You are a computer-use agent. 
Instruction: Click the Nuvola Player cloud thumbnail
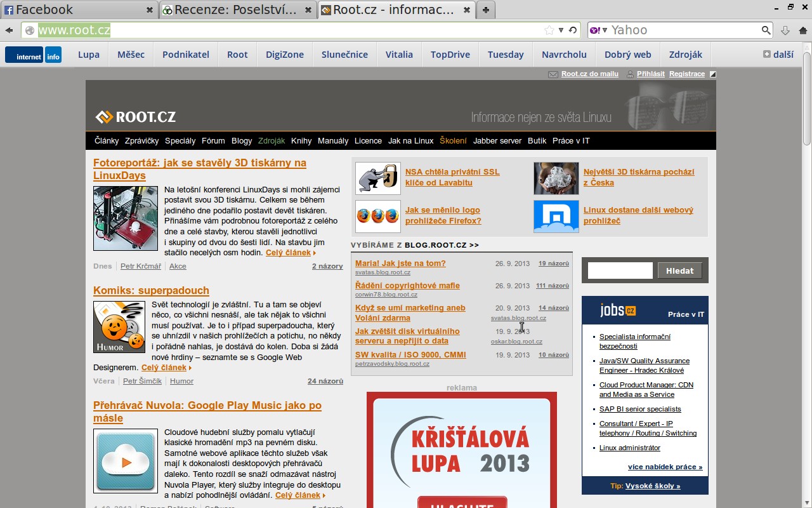[x=126, y=461]
